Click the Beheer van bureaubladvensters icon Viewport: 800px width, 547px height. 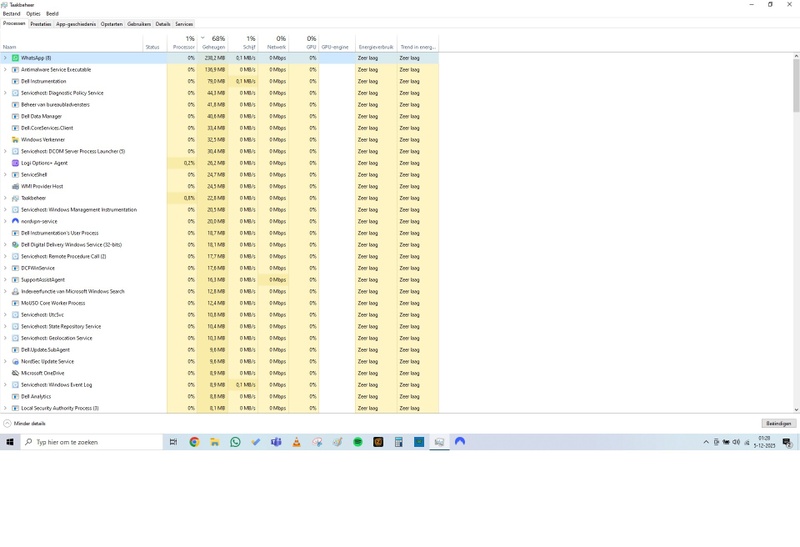point(15,105)
